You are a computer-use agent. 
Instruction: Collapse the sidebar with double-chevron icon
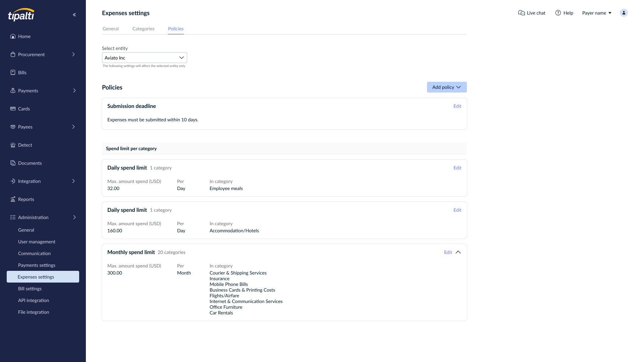click(74, 15)
